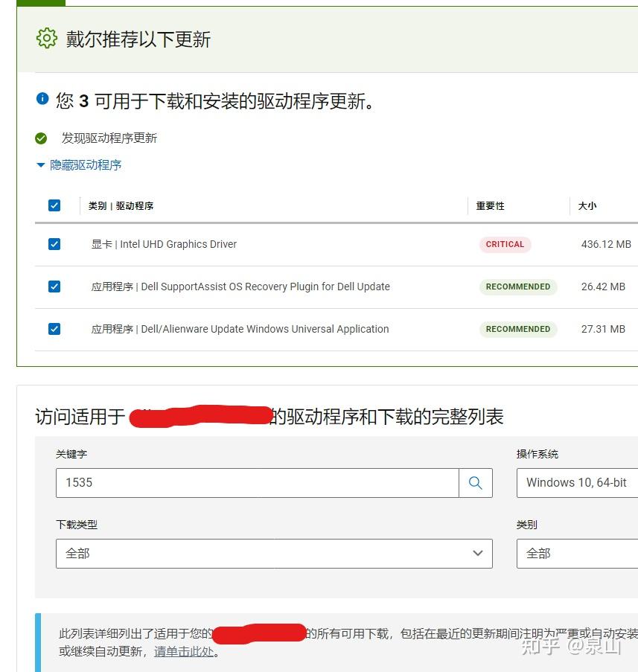Uncheck Dell/Alienware Update Windows Universal checkbox

[x=54, y=328]
